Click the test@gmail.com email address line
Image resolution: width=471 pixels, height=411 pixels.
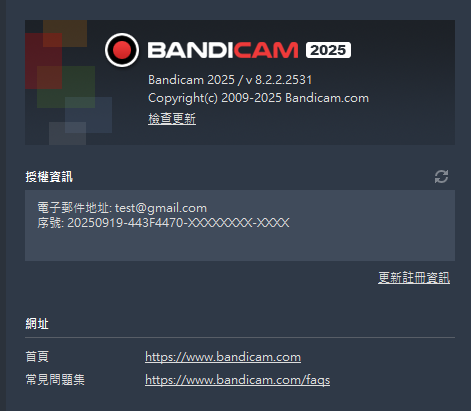(122, 208)
